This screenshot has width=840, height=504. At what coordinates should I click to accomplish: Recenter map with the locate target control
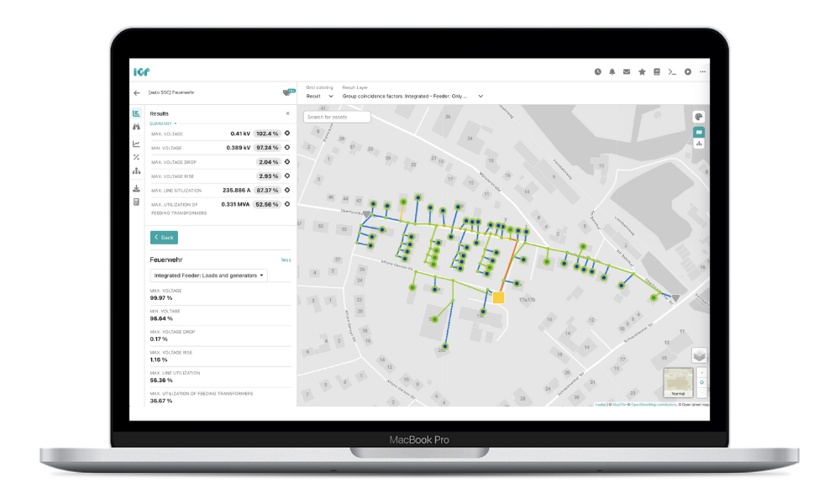tap(701, 382)
